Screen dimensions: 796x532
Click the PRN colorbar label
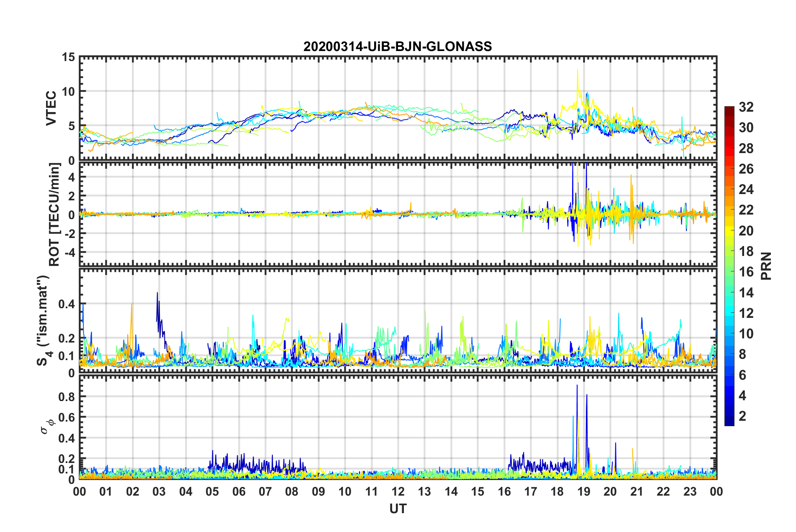click(x=766, y=266)
